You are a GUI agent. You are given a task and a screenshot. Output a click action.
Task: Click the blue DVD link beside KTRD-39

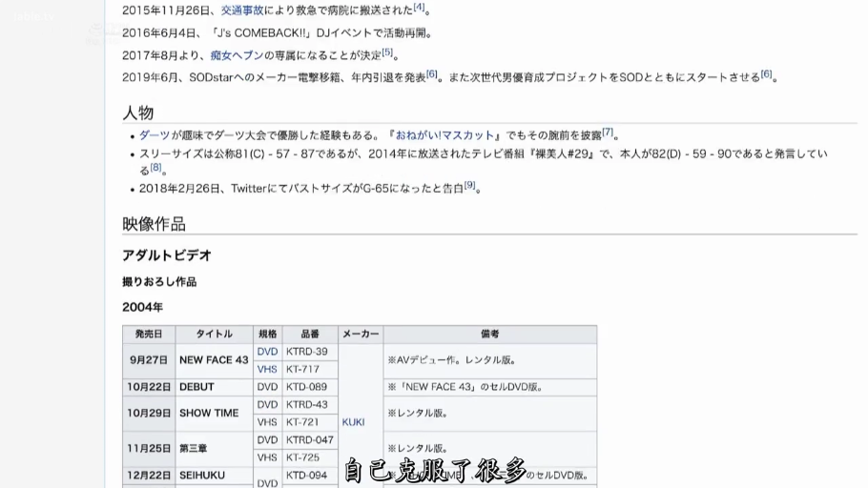point(267,352)
